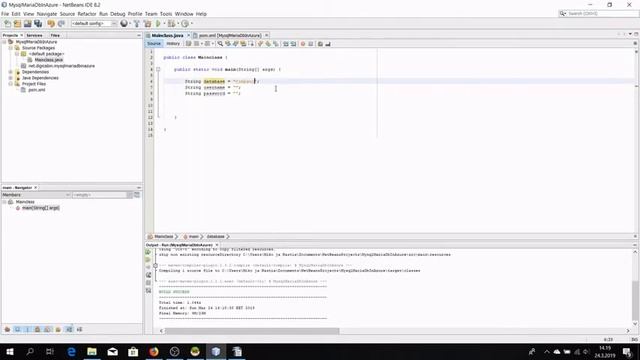The height and width of the screenshot is (360, 640).
Task: Open the default config dropdown
Action: [94, 24]
